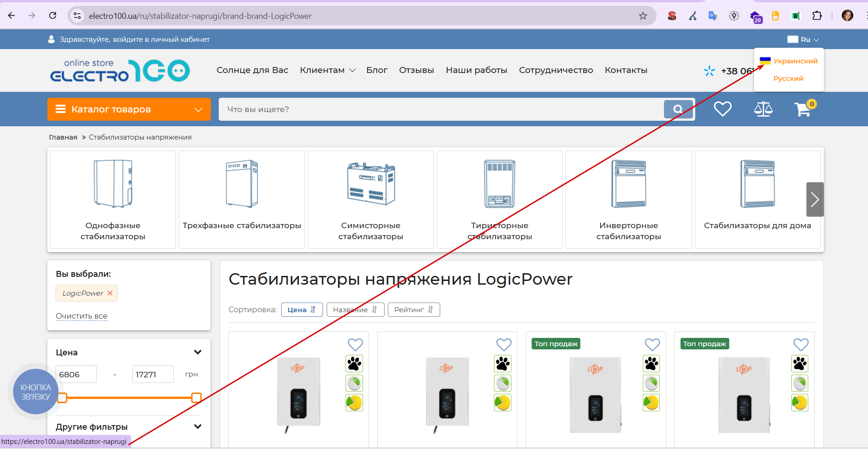Click Очистить все link
This screenshot has height=449, width=868.
pyautogui.click(x=81, y=316)
